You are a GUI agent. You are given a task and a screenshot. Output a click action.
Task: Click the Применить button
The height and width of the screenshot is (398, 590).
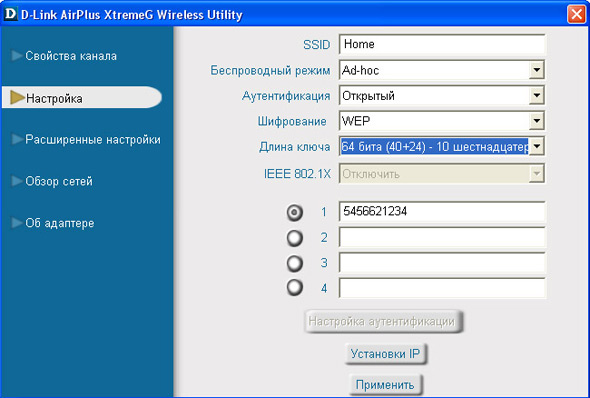(385, 384)
